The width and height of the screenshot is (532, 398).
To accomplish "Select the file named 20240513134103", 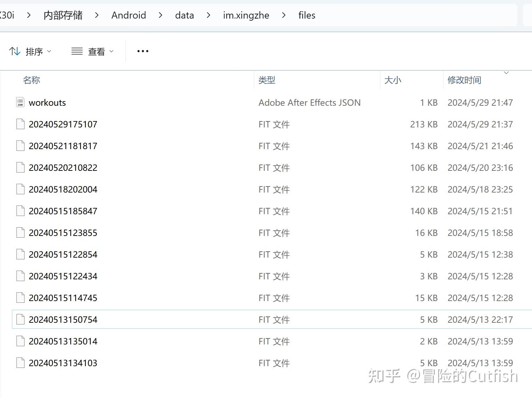I will click(63, 363).
